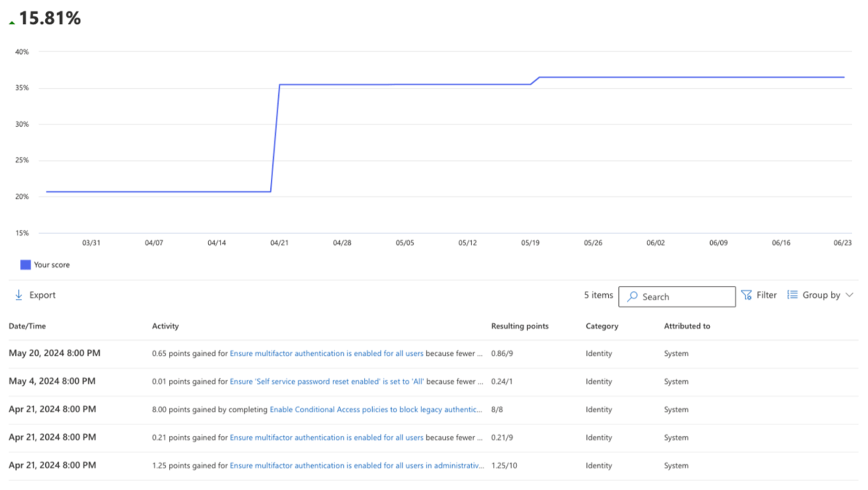Click the Export label to export data

click(x=42, y=295)
